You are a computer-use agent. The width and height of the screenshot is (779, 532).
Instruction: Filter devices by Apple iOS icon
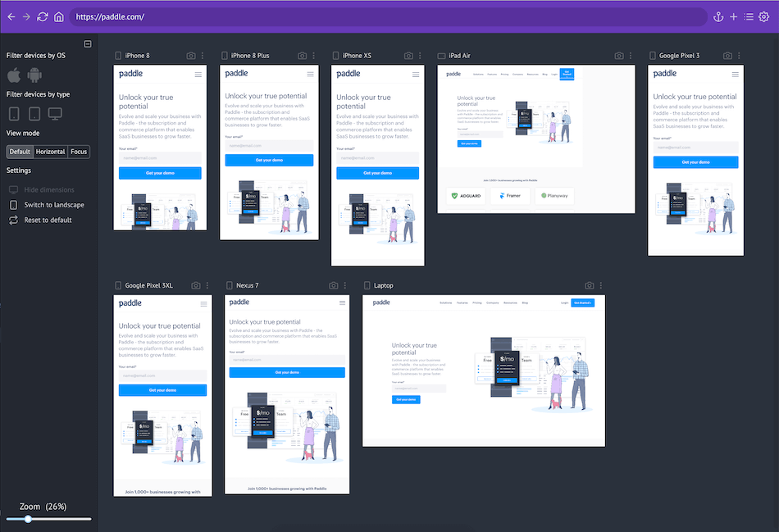click(14, 75)
